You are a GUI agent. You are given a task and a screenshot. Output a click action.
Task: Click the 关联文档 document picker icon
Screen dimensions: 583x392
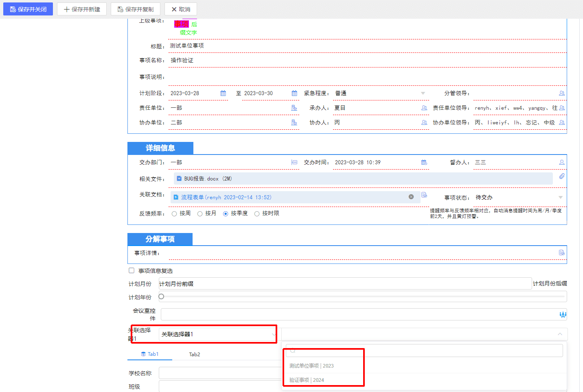coord(424,195)
